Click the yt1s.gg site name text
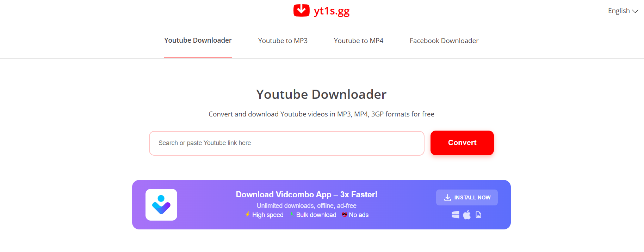Screen dimensions: 644x252 click(332, 11)
